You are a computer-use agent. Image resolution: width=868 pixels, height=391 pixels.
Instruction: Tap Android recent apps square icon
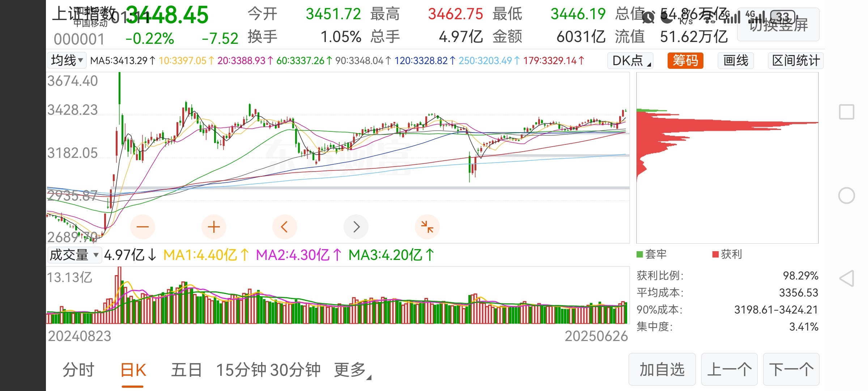tap(846, 112)
